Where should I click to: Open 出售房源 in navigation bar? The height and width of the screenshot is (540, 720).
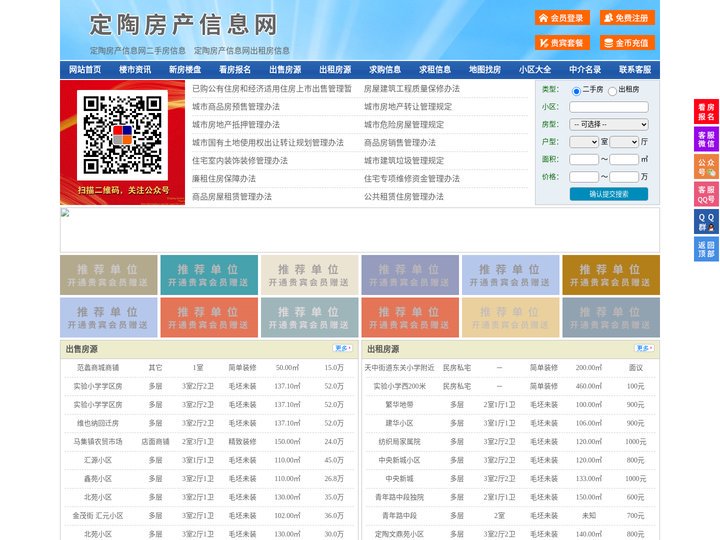coord(285,70)
